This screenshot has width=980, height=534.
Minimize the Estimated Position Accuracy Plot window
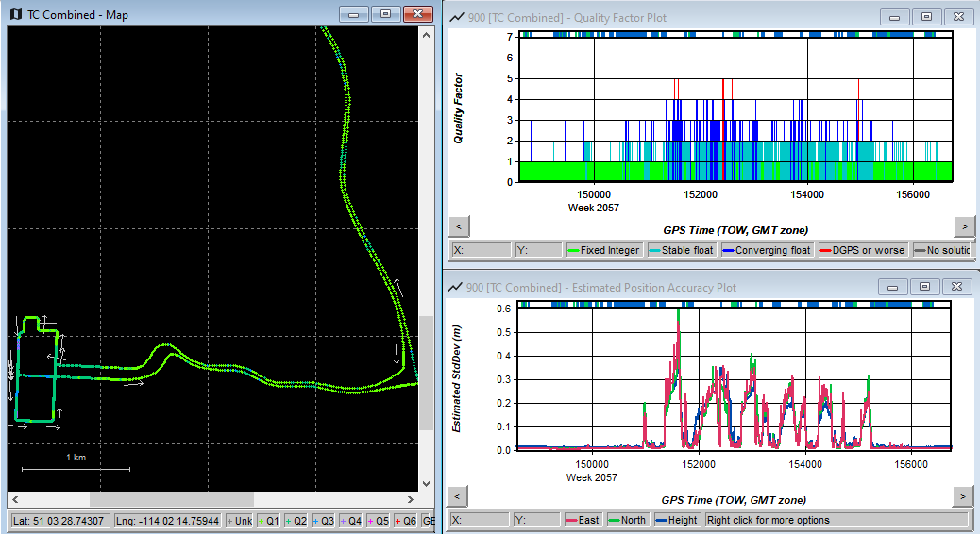tap(892, 288)
